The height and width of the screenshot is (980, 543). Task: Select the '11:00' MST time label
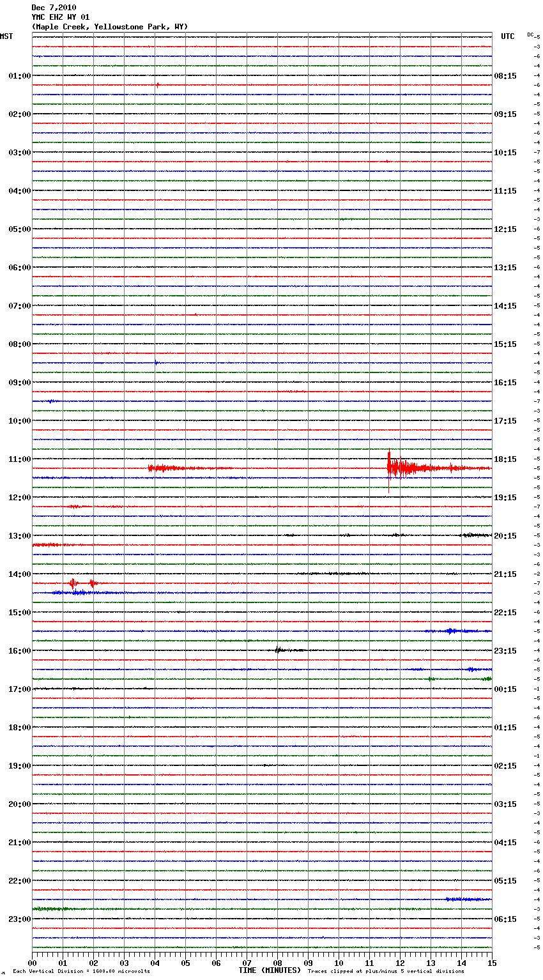20,459
